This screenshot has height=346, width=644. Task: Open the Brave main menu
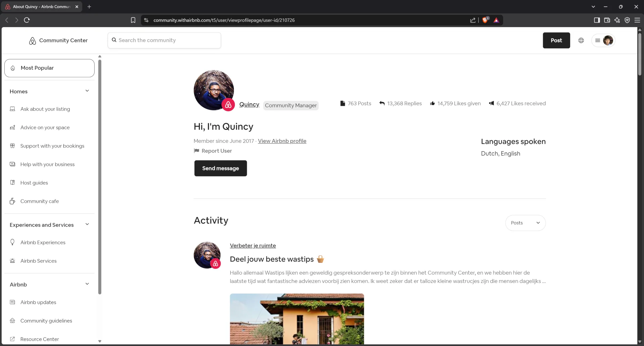tap(637, 20)
